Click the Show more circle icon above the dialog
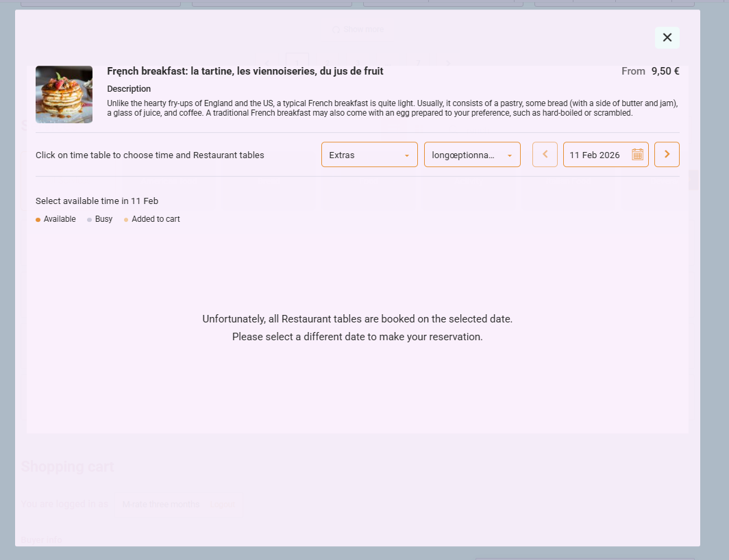 click(336, 29)
